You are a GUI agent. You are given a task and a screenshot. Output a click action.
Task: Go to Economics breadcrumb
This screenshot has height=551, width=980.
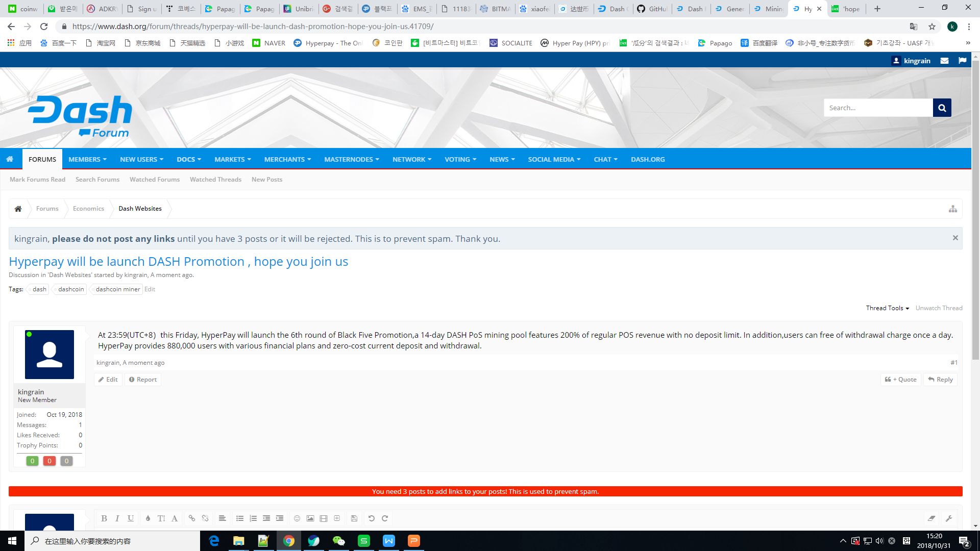click(x=88, y=209)
